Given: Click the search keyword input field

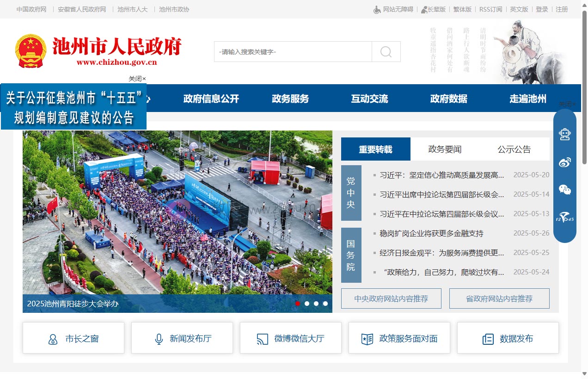Looking at the screenshot, I should (293, 52).
